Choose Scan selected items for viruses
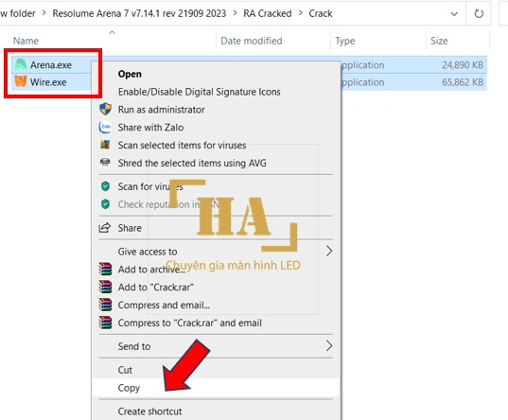The width and height of the screenshot is (508, 420). tap(182, 145)
